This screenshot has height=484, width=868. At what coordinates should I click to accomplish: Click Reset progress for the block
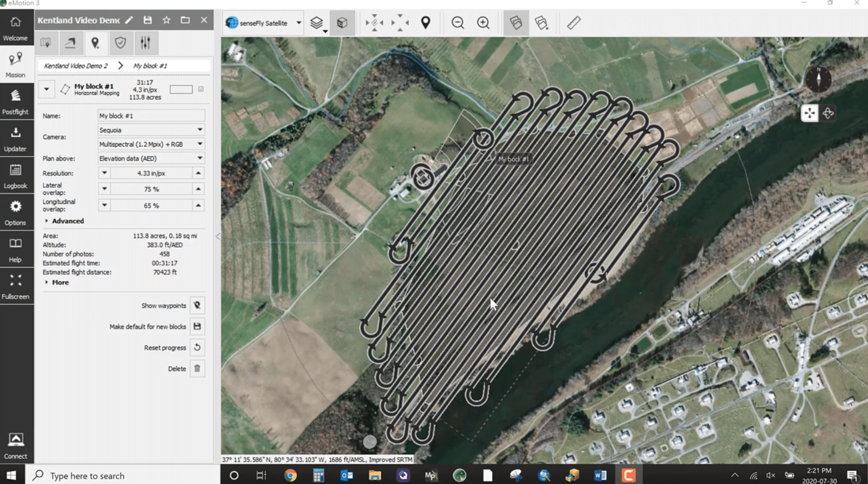[x=197, y=347]
